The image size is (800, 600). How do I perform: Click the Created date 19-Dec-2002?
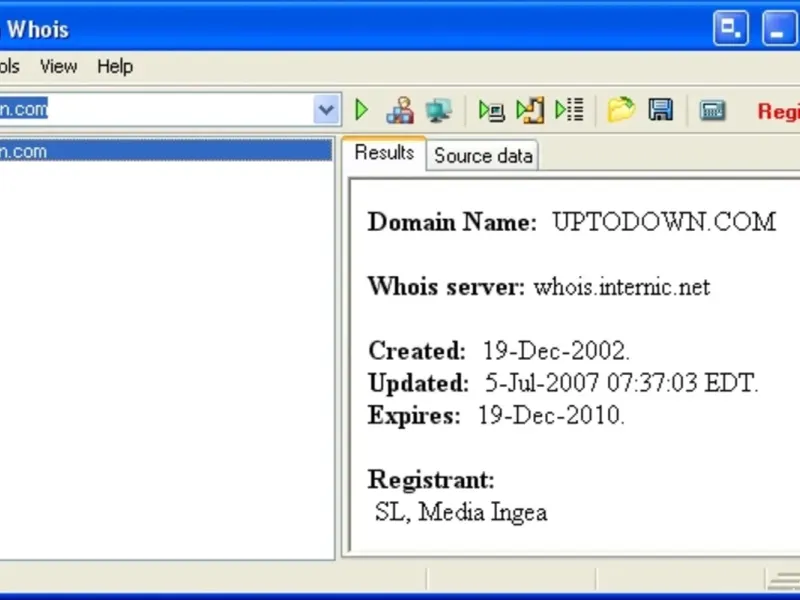point(556,351)
